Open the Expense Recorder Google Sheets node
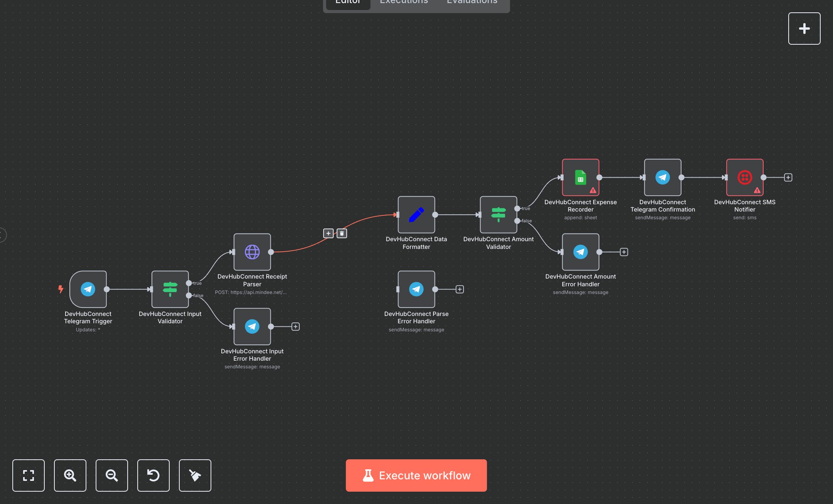This screenshot has height=504, width=833. pos(580,177)
